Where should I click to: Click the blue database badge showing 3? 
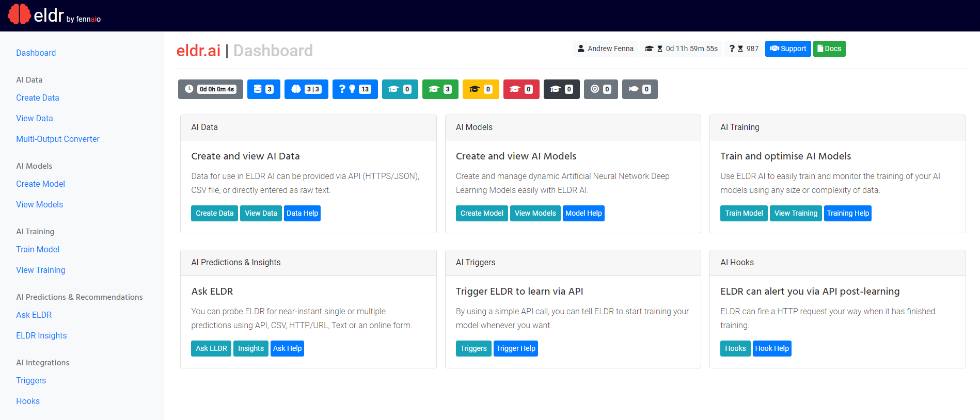[x=264, y=89]
